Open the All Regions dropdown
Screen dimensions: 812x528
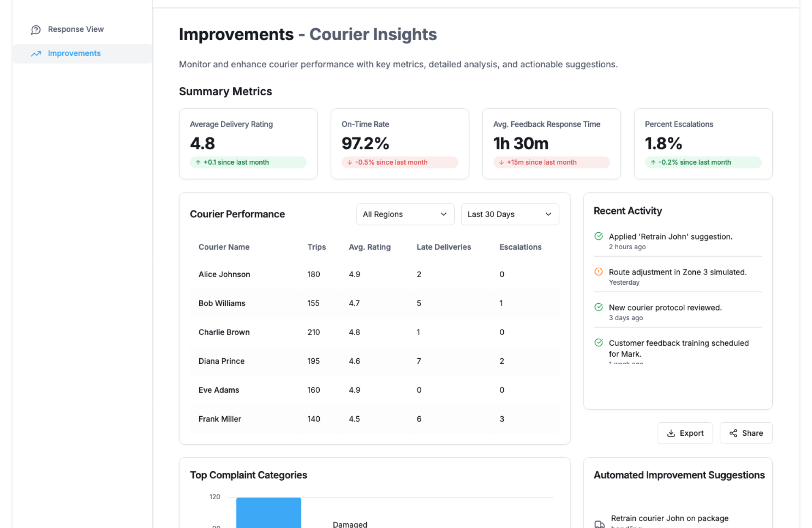click(405, 214)
